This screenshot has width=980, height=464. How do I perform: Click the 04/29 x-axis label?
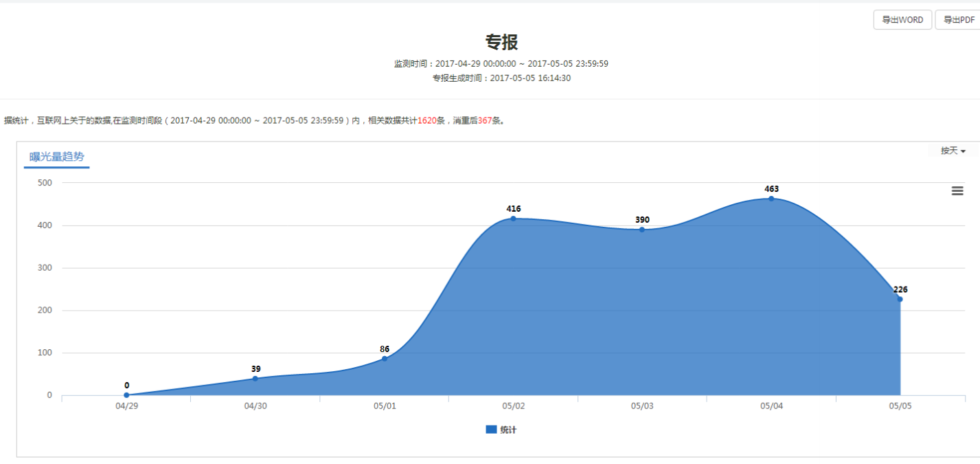click(126, 406)
